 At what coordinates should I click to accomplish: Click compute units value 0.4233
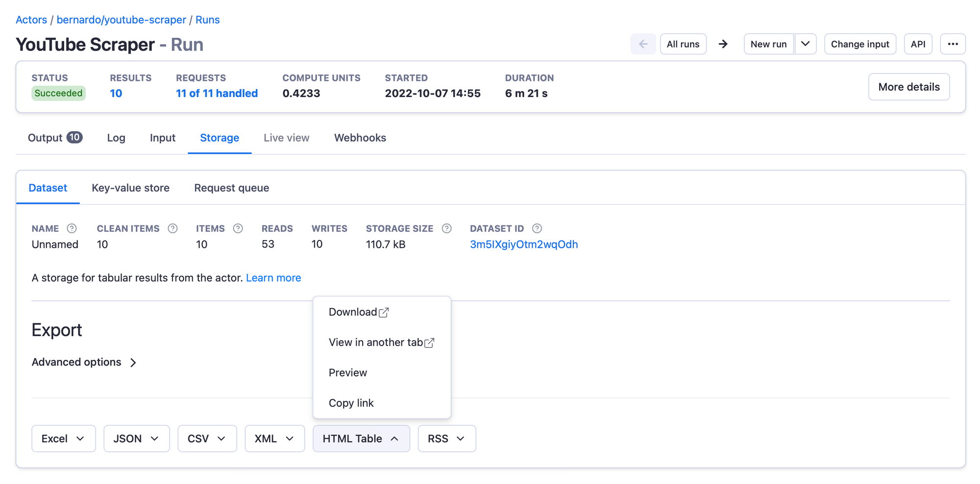301,93
